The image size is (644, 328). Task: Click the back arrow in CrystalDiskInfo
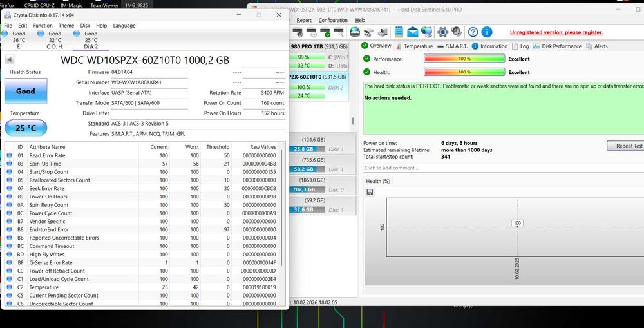coord(10,59)
